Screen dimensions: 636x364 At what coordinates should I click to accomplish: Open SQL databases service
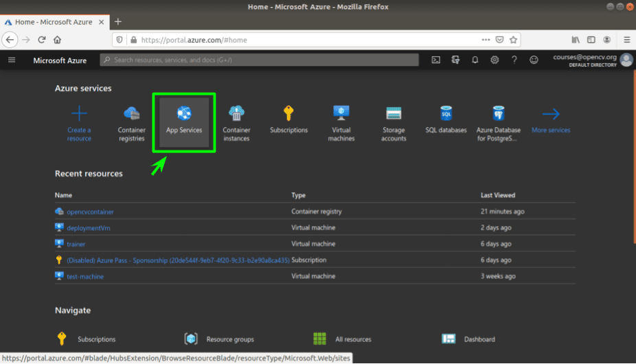(x=446, y=119)
